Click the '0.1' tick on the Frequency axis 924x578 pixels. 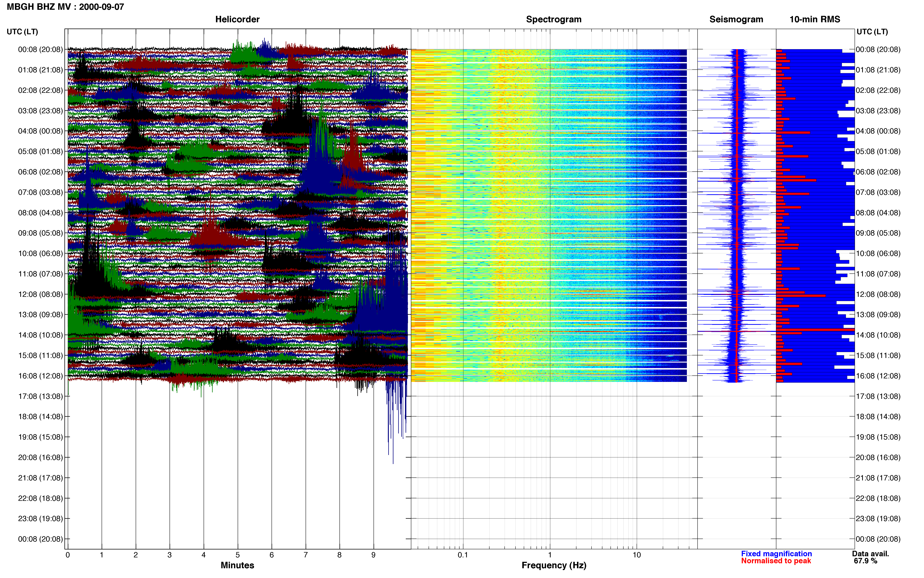[x=463, y=555]
